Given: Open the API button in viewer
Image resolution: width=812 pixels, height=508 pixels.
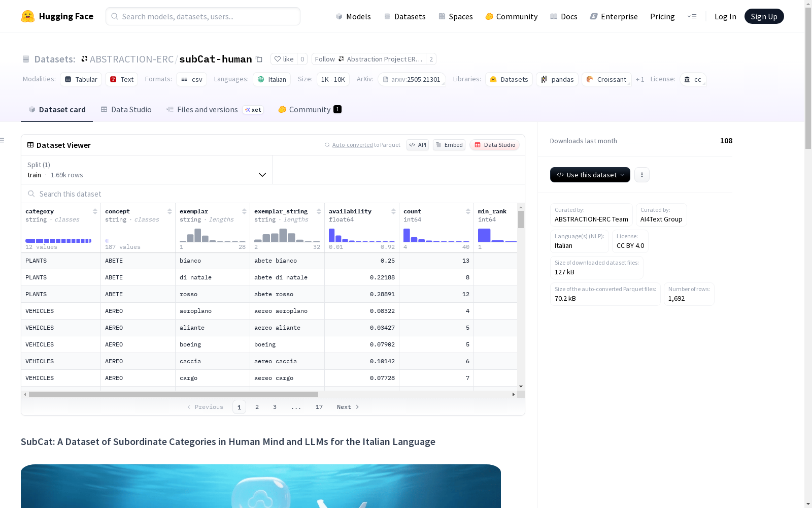Looking at the screenshot, I should coord(418,145).
